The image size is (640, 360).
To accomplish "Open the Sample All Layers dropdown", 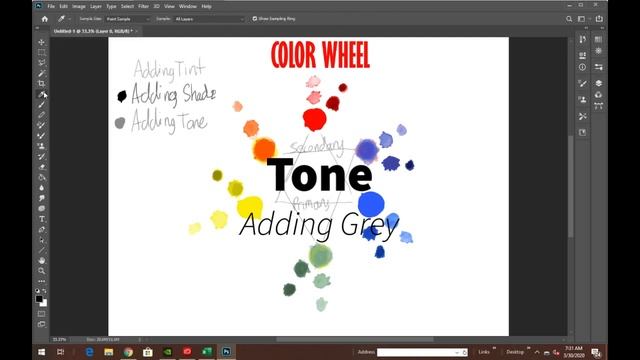I will [210, 19].
